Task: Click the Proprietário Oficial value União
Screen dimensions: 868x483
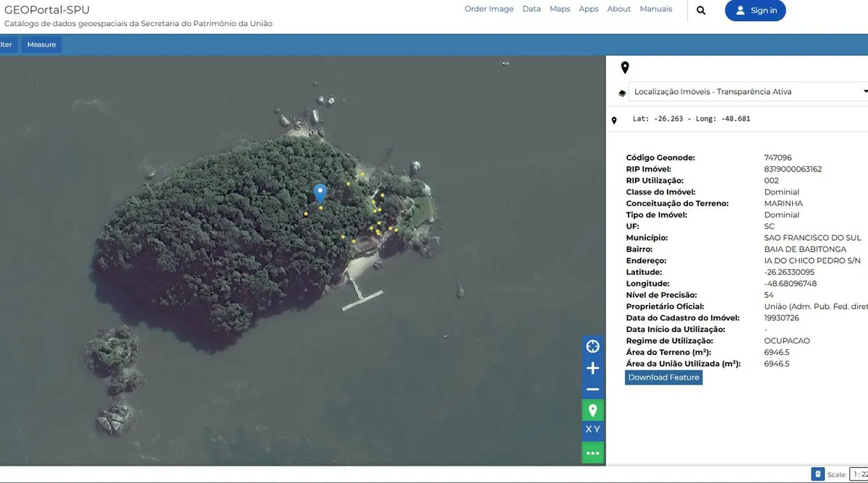Action: pyautogui.click(x=816, y=307)
